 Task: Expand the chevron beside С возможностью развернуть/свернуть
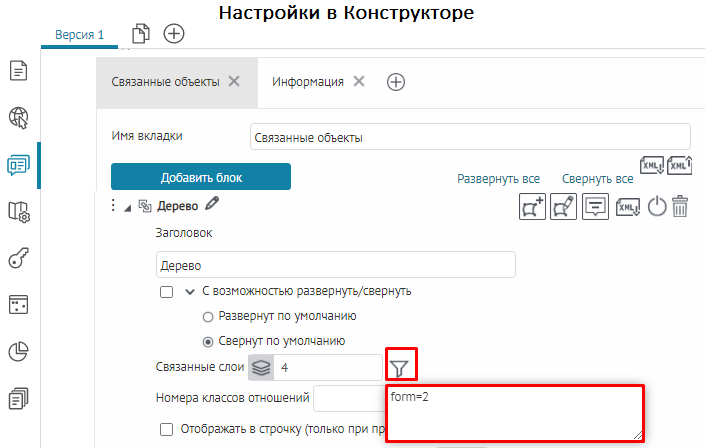click(189, 291)
